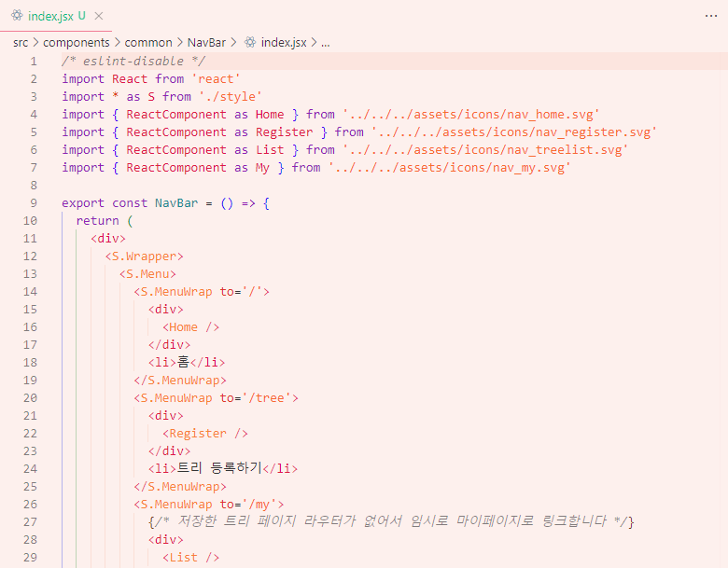
Task: Place cursor on the eslint-disable comment
Action: (x=133, y=62)
